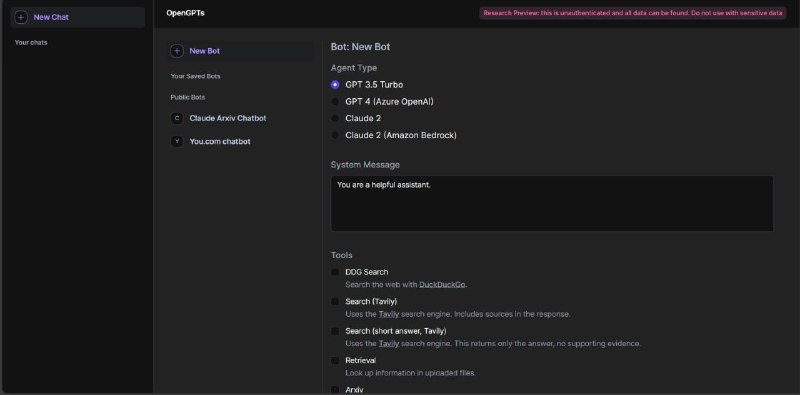Enable the Search (Tavily) tool checkbox
This screenshot has width=800, height=395.
coord(335,302)
